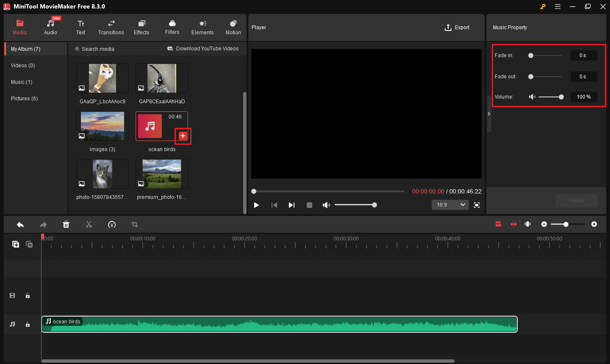Toggle the audio track lock
This screenshot has width=610, height=364.
28,324
